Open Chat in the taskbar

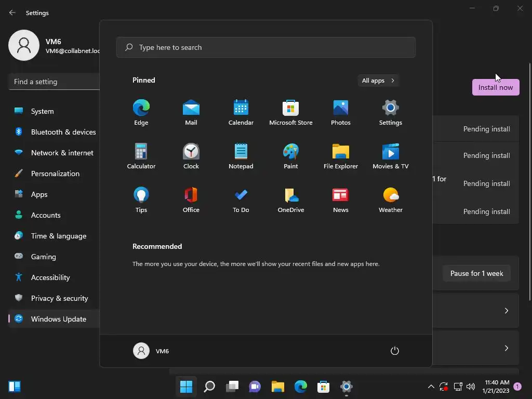(x=255, y=387)
